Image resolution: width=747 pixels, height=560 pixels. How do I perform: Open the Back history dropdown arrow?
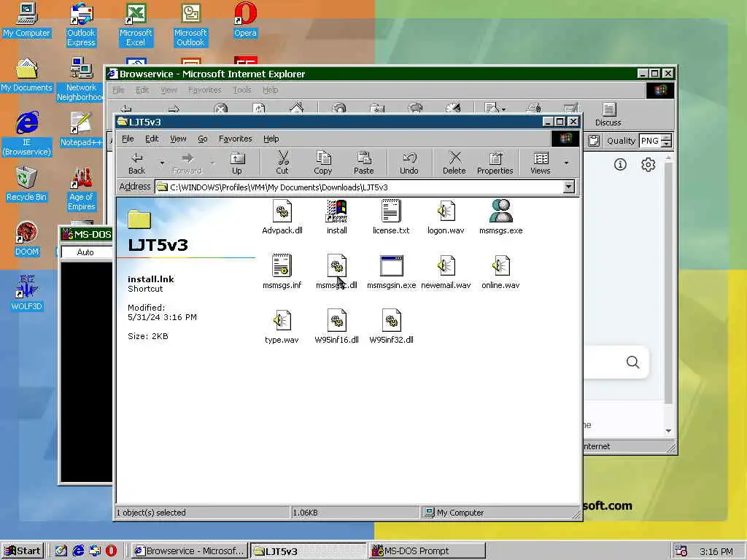click(x=162, y=163)
